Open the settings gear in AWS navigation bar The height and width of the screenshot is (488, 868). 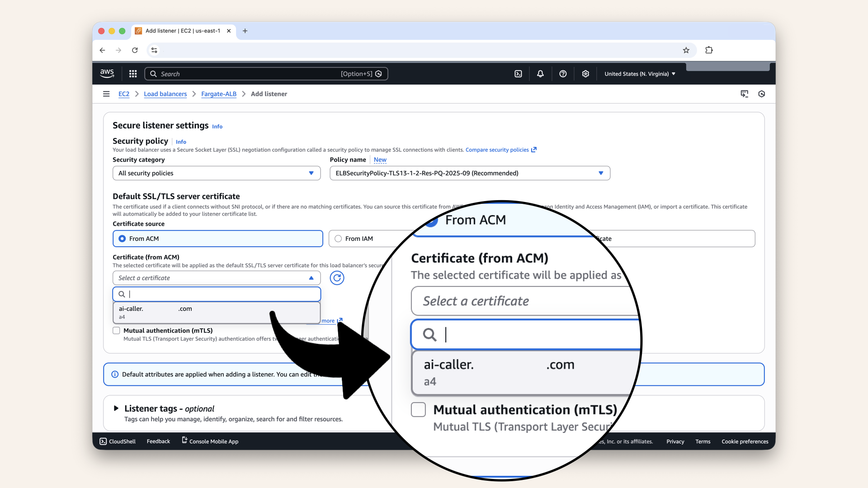click(585, 73)
